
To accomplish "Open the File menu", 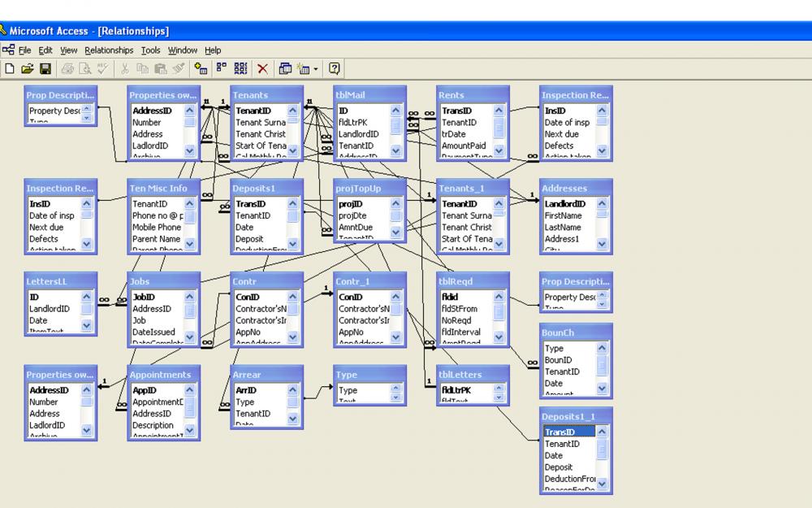I will click(x=24, y=50).
